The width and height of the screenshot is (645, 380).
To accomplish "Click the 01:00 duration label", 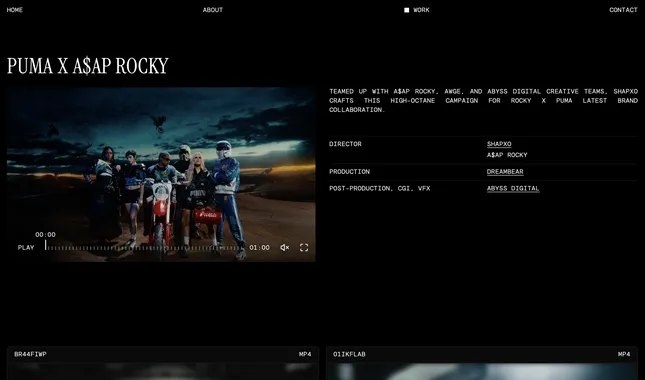I will pyautogui.click(x=260, y=248).
